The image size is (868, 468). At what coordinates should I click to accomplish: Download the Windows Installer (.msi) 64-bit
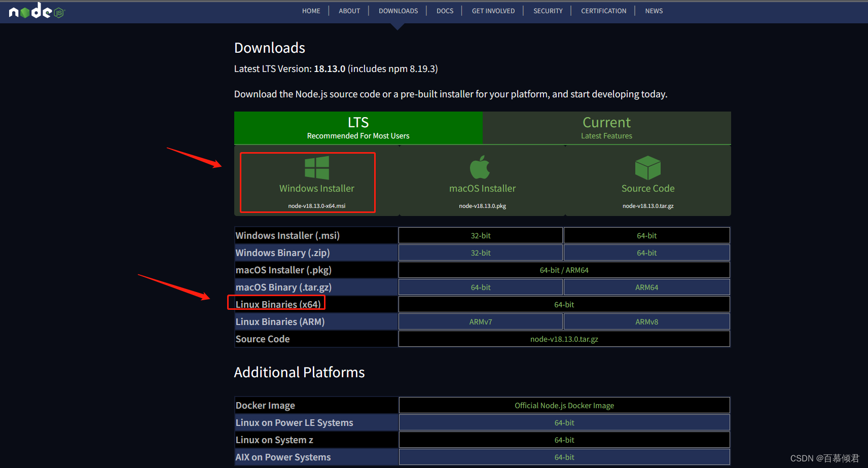tap(647, 235)
